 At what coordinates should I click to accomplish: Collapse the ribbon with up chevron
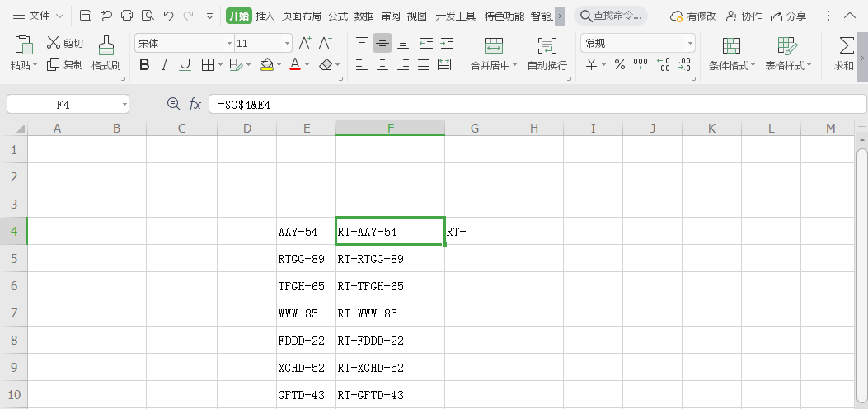click(x=850, y=16)
